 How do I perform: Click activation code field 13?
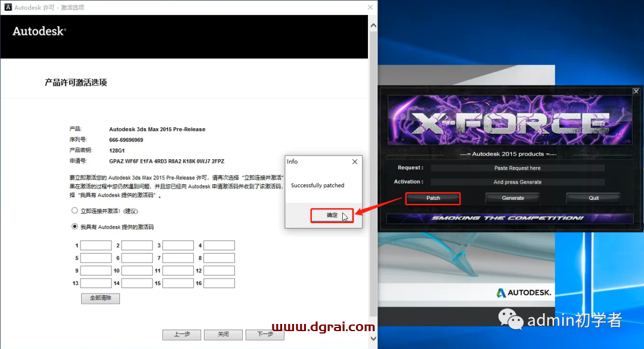pyautogui.click(x=95, y=283)
